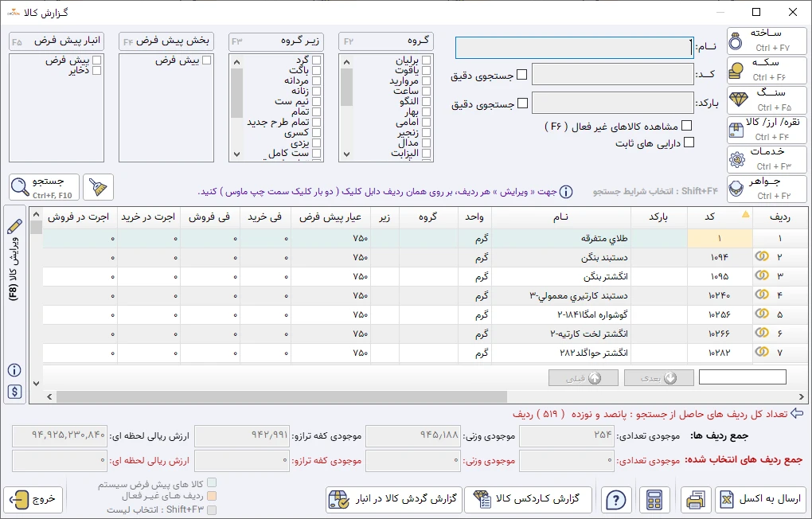Screen dimensions: 812x519
Task: Open the ساخته (Ctrl+F7) item type
Action: [767, 41]
